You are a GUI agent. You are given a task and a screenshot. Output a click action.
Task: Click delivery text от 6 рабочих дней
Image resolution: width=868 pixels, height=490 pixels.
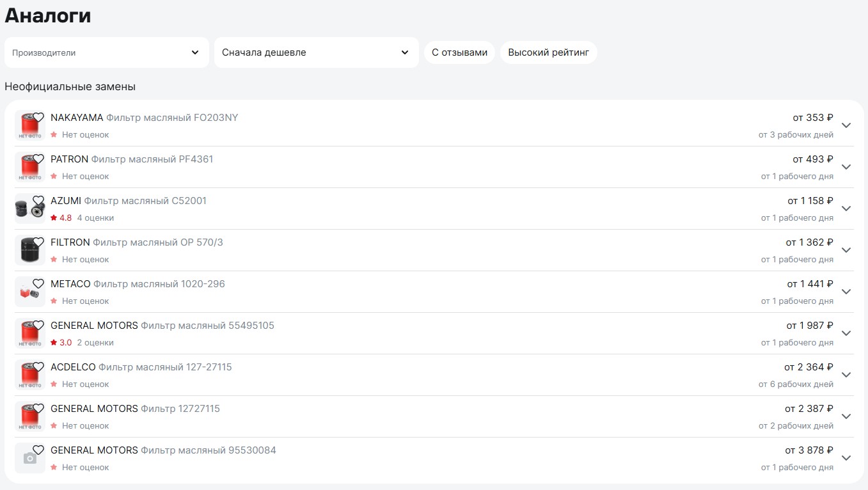coord(796,384)
